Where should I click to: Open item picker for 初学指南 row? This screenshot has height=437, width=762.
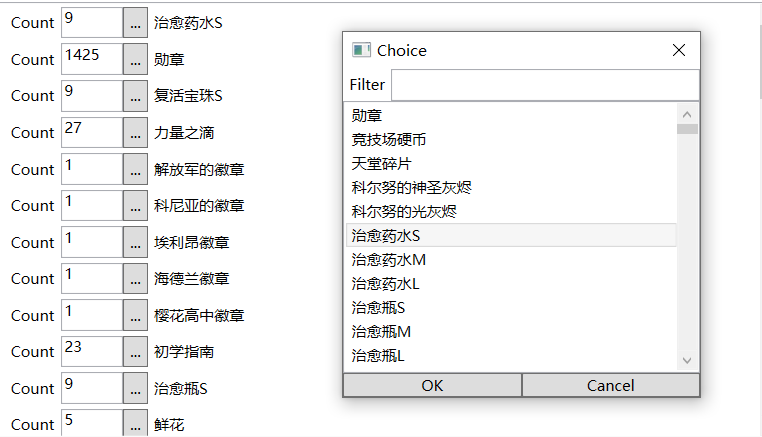pyautogui.click(x=135, y=351)
